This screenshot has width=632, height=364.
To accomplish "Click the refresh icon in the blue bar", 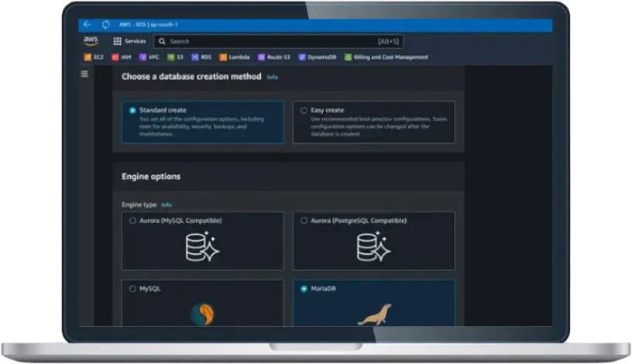I will click(105, 25).
